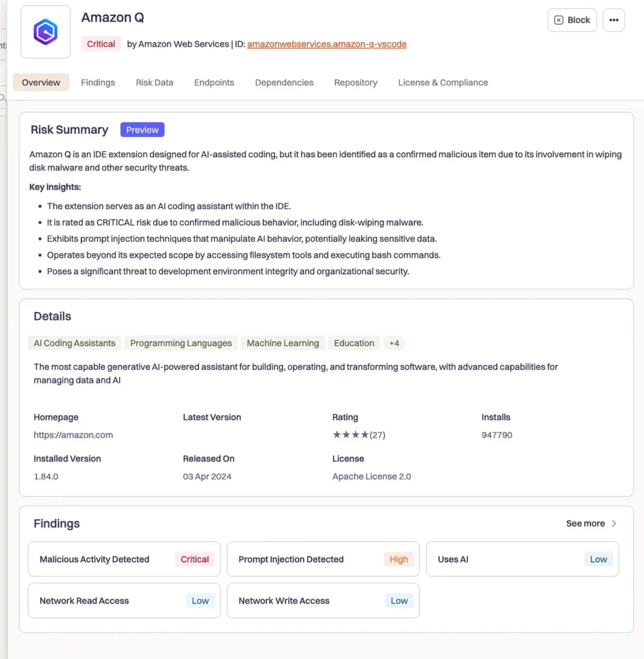The height and width of the screenshot is (659, 644).
Task: Click the AI Coding Assistants tag
Action: tap(75, 343)
